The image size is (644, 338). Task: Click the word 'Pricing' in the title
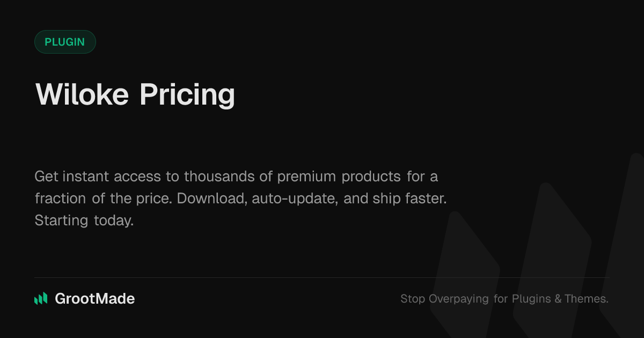pyautogui.click(x=187, y=95)
